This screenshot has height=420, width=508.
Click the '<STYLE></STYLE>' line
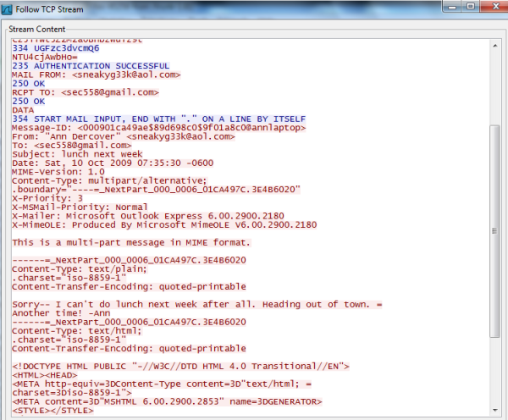click(x=52, y=411)
